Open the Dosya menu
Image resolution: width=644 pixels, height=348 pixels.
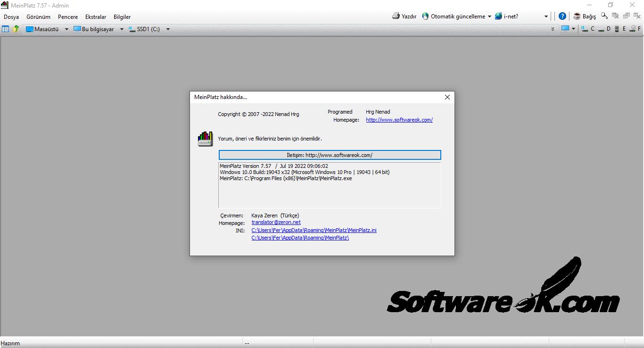pyautogui.click(x=11, y=17)
